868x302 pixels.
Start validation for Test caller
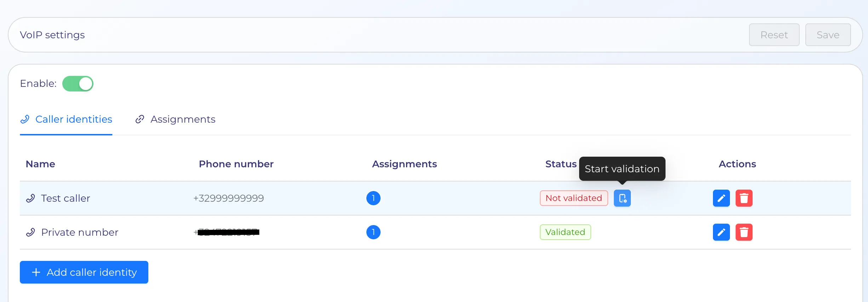point(622,198)
